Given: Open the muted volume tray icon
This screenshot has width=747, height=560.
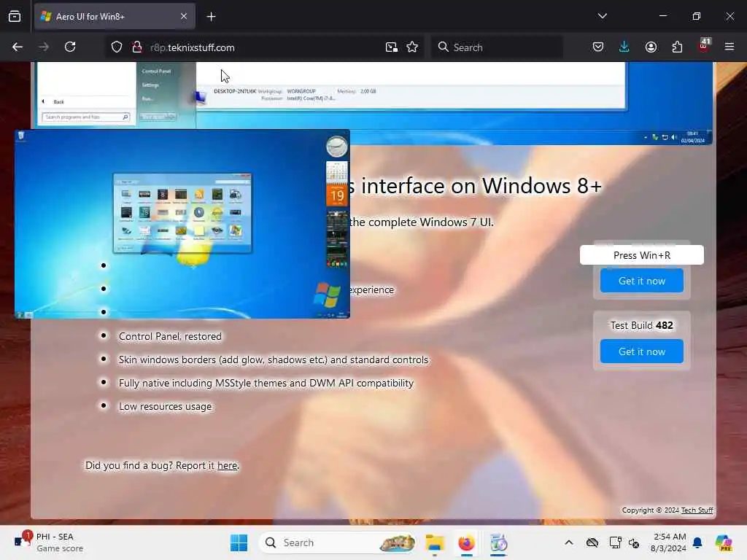Looking at the screenshot, I should pyautogui.click(x=634, y=542).
